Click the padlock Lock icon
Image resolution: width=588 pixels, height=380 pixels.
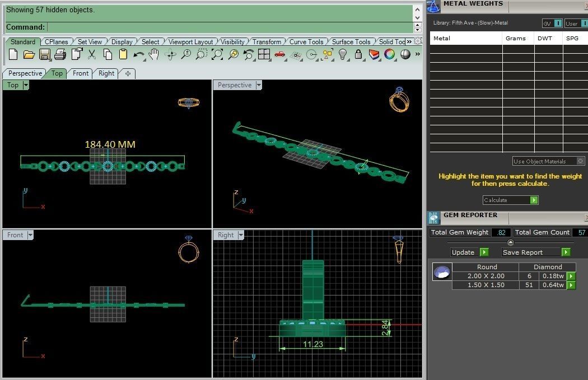click(358, 55)
